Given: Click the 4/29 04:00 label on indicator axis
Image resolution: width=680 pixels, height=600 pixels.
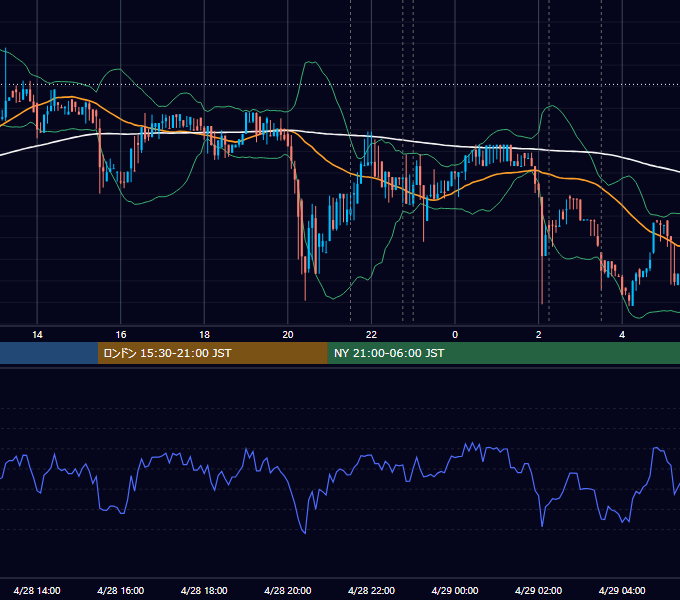Looking at the screenshot, I should click(622, 590).
